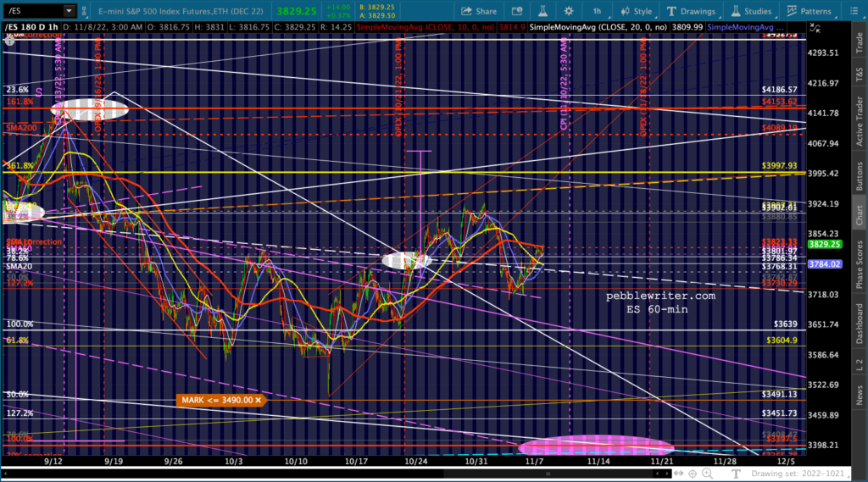Open the L 2 sidebar tab
Image resolution: width=868 pixels, height=482 pixels.
pos(860,364)
